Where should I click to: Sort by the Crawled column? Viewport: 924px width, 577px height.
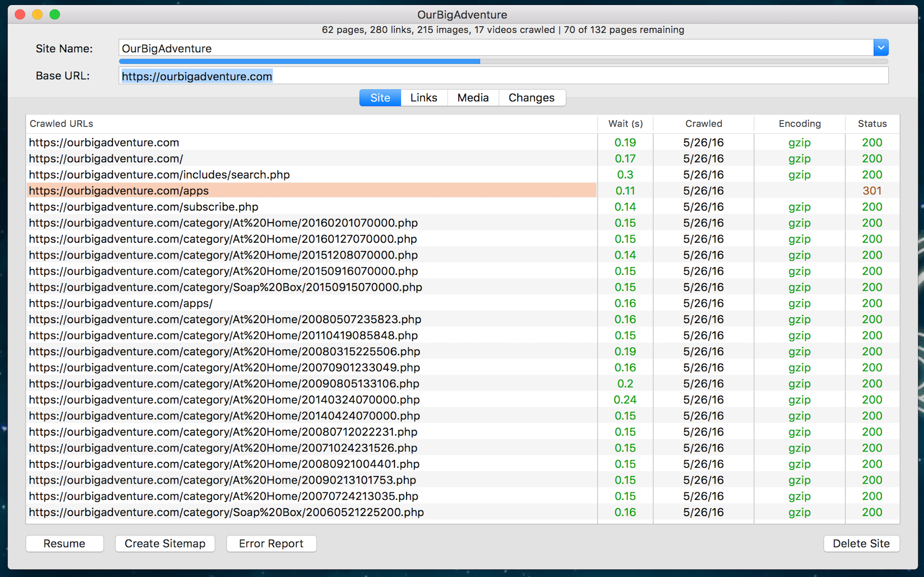(x=703, y=123)
